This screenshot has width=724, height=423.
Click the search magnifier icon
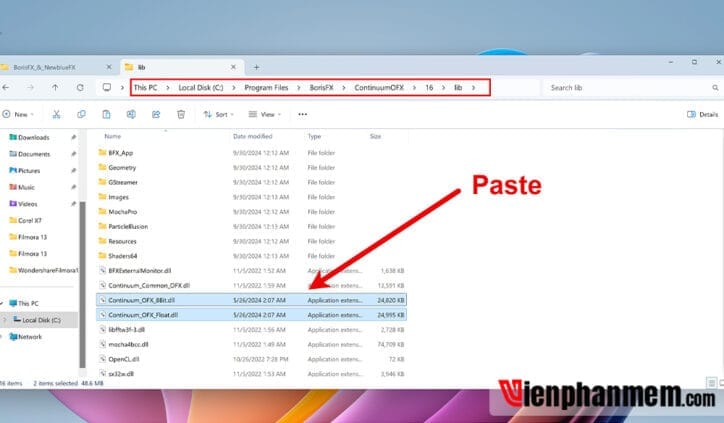coord(715,88)
